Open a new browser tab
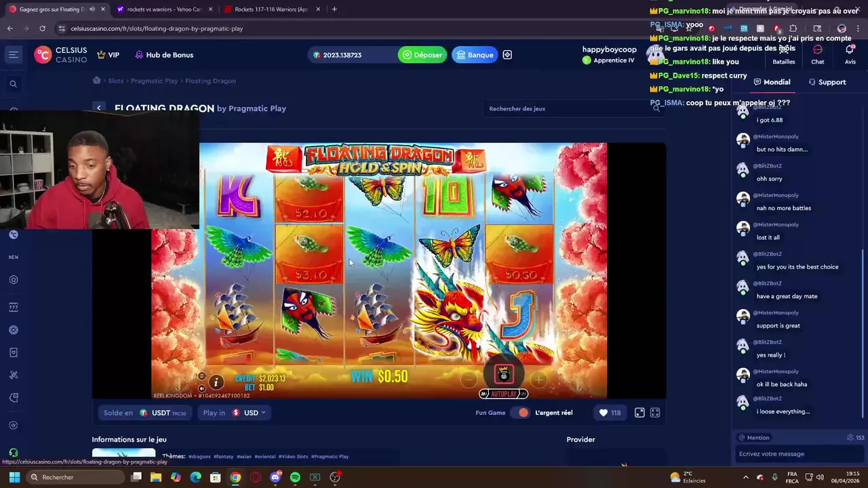Image resolution: width=868 pixels, height=488 pixels. pyautogui.click(x=334, y=9)
